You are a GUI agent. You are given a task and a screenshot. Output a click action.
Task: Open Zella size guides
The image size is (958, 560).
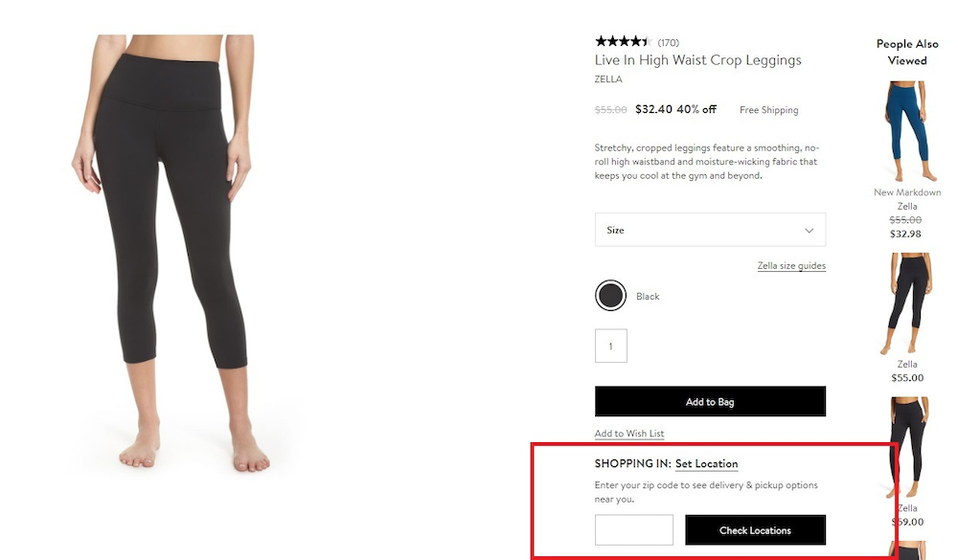point(791,265)
